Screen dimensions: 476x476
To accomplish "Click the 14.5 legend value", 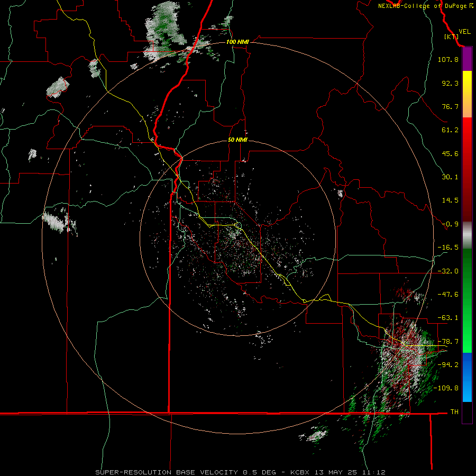I will 450,200.
